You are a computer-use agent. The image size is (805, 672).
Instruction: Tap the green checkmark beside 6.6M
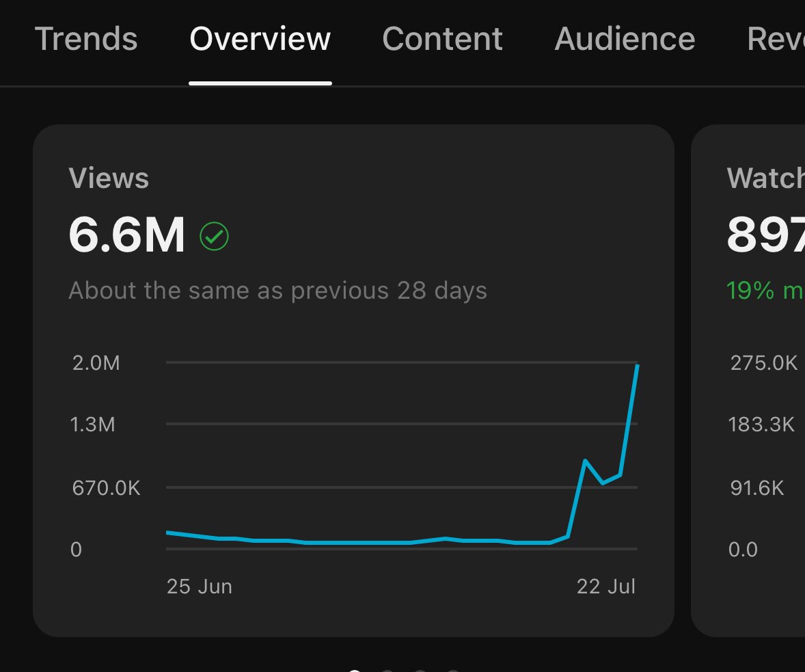click(214, 237)
